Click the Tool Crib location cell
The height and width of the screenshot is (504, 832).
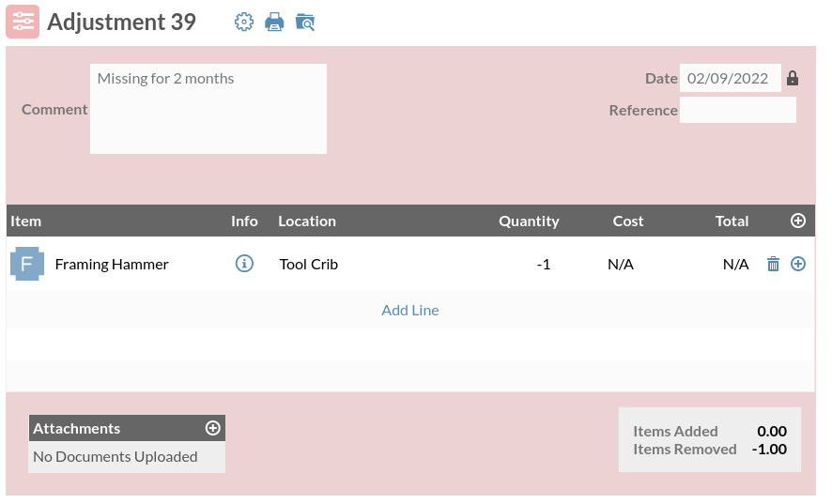pos(309,265)
